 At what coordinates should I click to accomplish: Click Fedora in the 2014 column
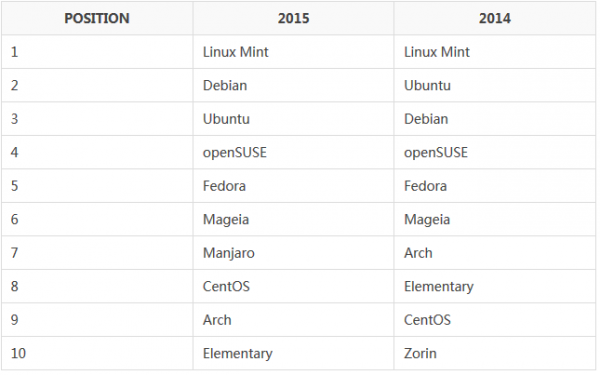[426, 186]
